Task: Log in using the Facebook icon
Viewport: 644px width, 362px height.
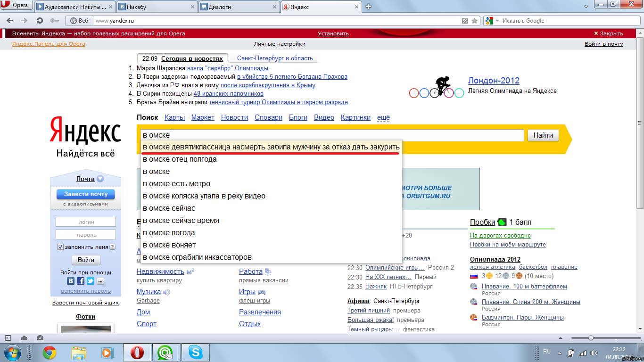Action: pyautogui.click(x=81, y=281)
